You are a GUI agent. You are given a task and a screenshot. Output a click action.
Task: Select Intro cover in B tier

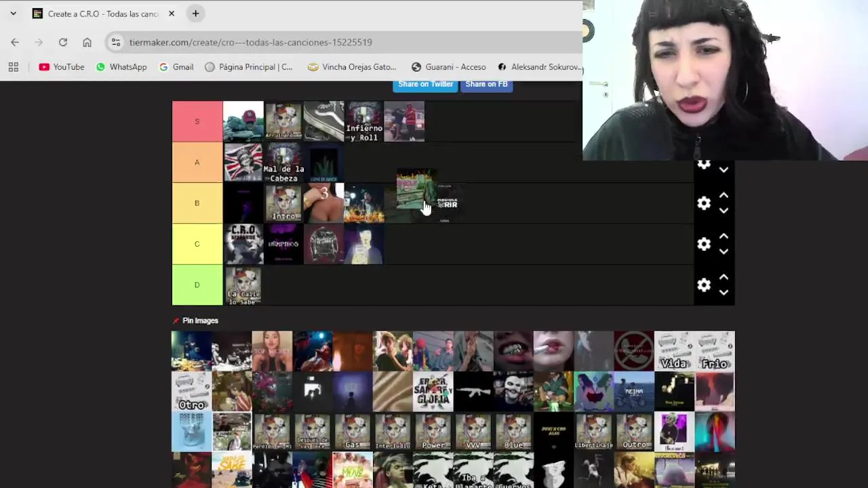coord(283,203)
